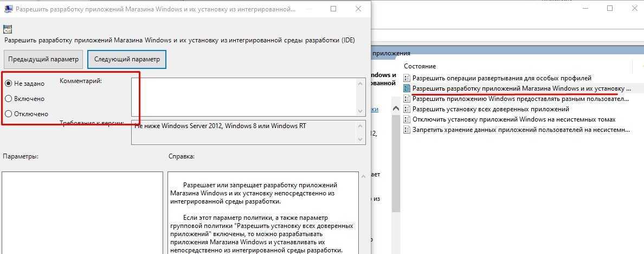
Task: Click the "Состояние" column header
Action: tap(420, 66)
